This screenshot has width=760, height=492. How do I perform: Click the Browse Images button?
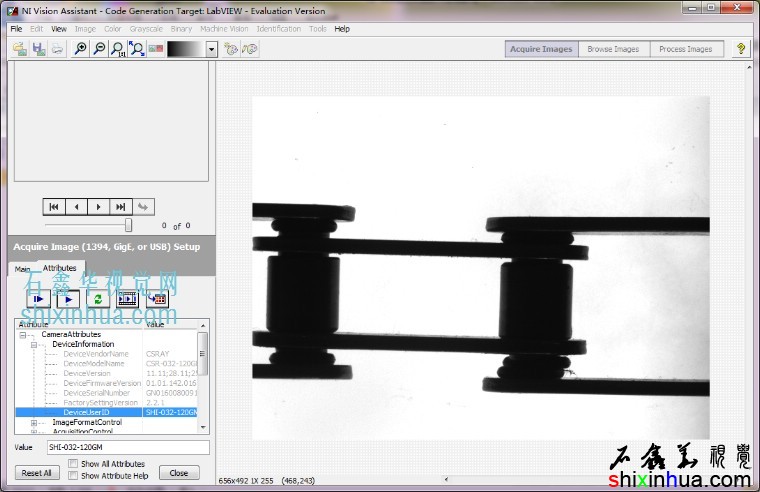(614, 49)
